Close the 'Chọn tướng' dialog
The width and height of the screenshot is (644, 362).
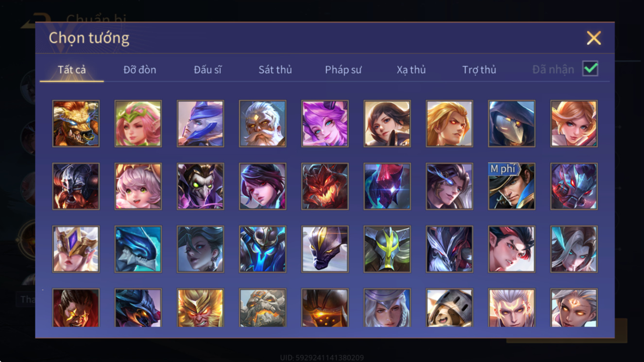pyautogui.click(x=593, y=38)
